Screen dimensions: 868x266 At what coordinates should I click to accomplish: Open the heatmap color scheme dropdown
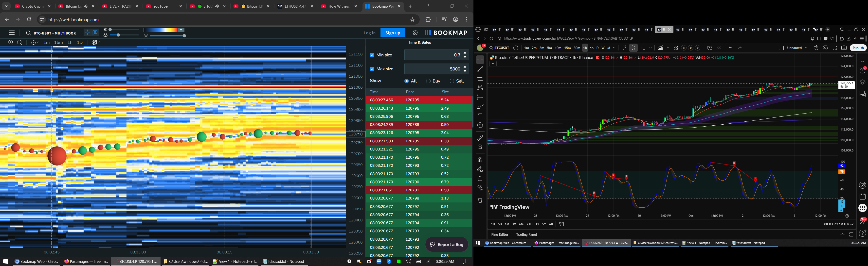(181, 30)
